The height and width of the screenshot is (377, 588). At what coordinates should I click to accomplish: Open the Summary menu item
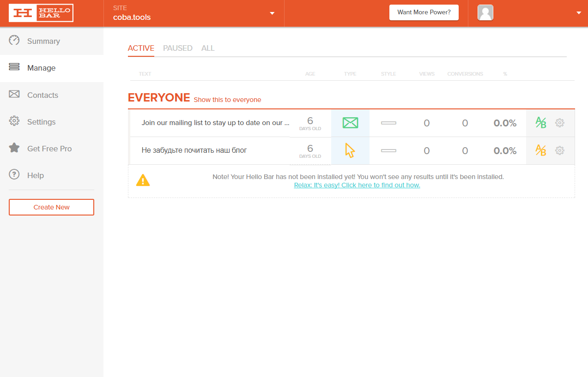coord(52,41)
